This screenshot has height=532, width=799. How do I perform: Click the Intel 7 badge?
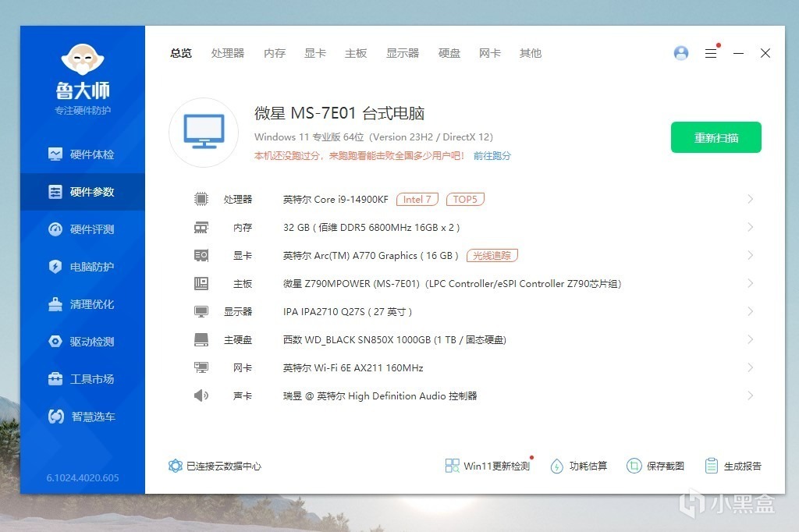[x=417, y=199]
